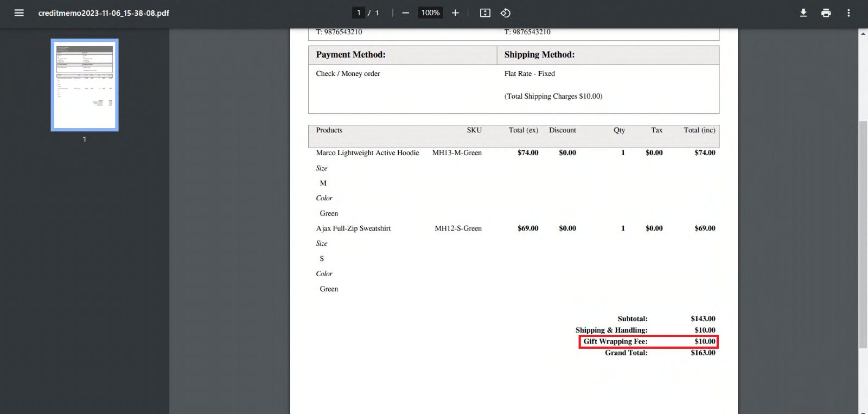Click the Shipping Method heading
This screenshot has width=868, height=414.
539,55
